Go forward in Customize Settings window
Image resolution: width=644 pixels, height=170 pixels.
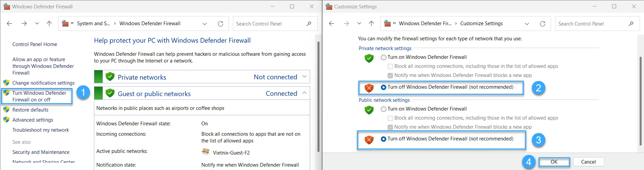pos(346,24)
